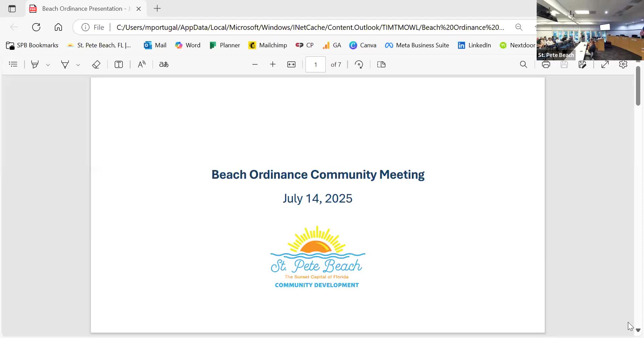The image size is (644, 338).
Task: Enter full screen mode via expand arrows
Action: coord(605,64)
